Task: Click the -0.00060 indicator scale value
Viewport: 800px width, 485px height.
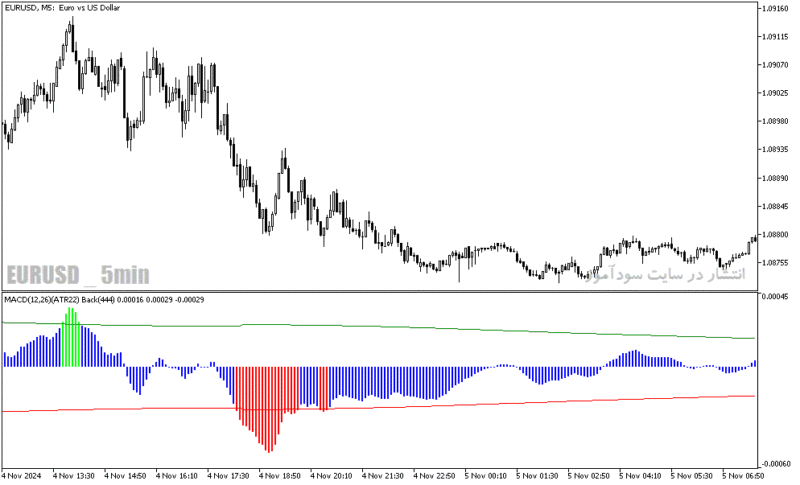Action: (773, 464)
